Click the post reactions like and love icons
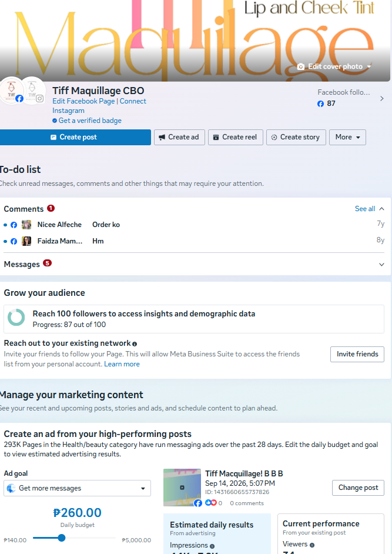The image size is (392, 554). pyautogui.click(x=211, y=503)
